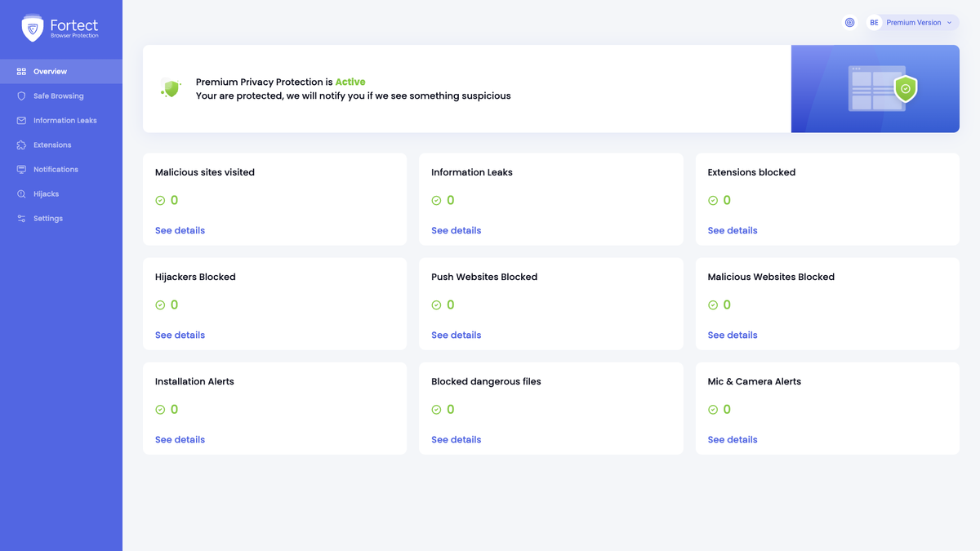Click the Hijacks magnifier icon
980x551 pixels.
coord(20,193)
